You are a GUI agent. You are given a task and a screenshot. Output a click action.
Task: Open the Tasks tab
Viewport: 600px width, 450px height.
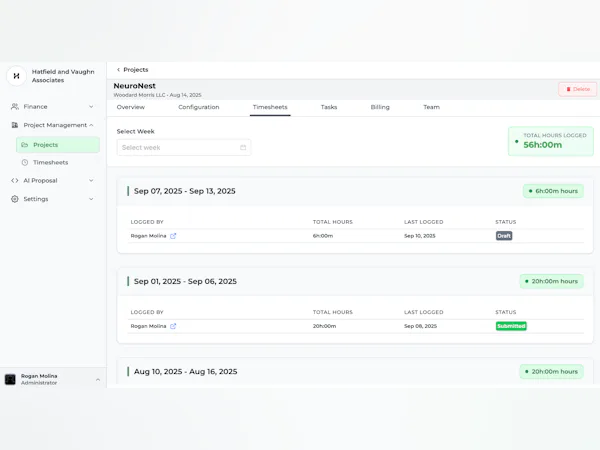[x=329, y=107]
